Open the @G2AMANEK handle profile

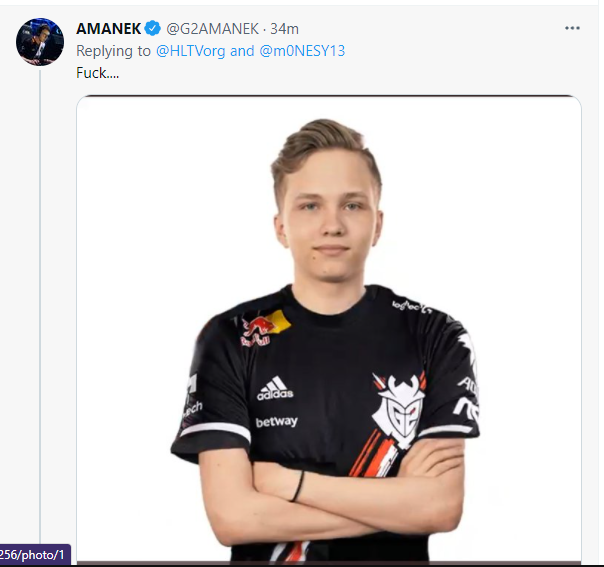(x=213, y=29)
